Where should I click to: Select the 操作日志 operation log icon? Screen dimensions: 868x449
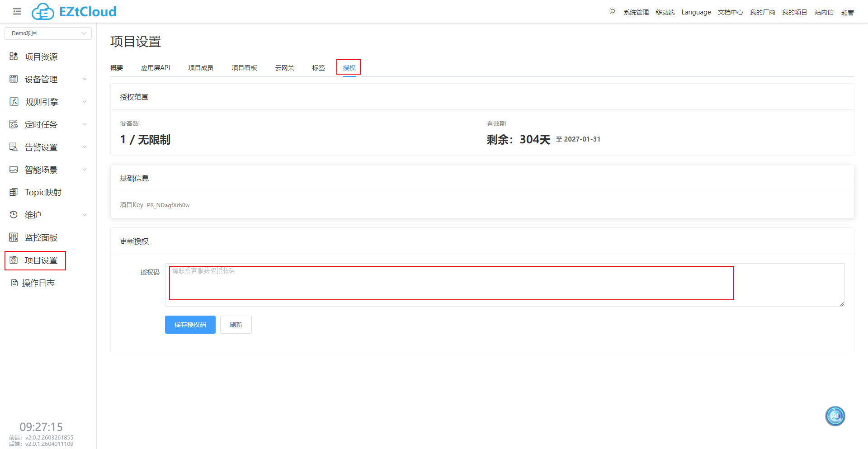(13, 282)
